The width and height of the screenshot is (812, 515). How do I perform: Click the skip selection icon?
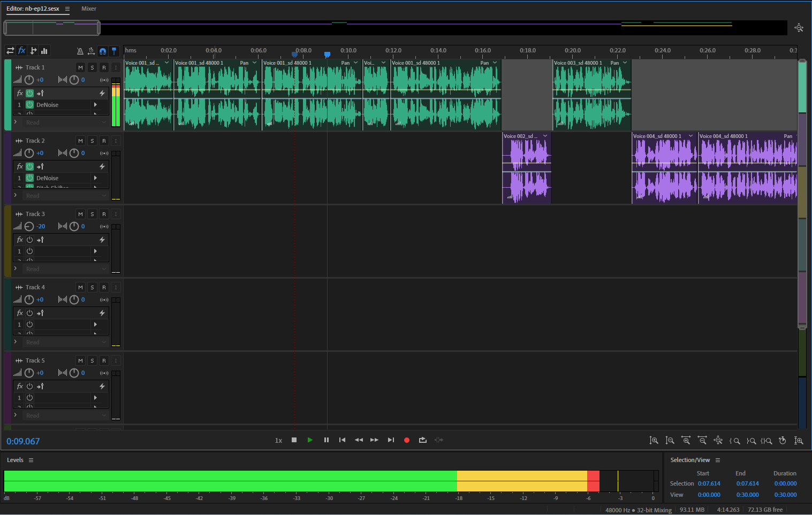(x=439, y=440)
